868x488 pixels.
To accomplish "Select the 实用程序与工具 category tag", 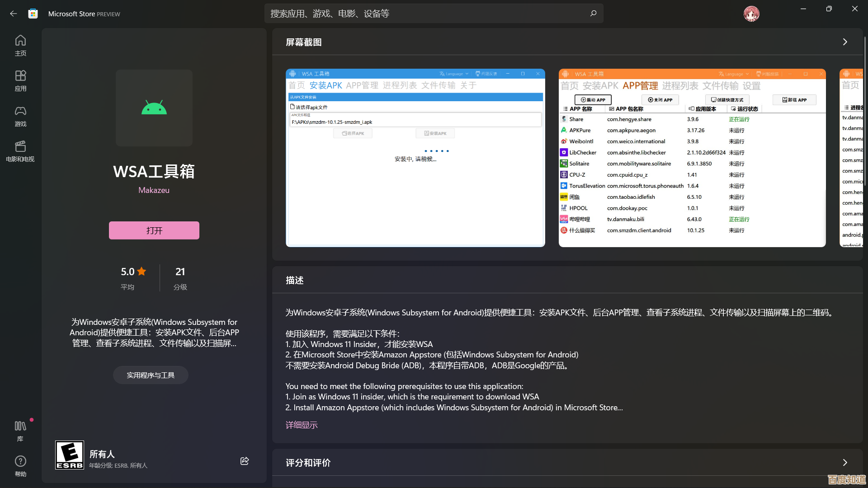I will [151, 375].
